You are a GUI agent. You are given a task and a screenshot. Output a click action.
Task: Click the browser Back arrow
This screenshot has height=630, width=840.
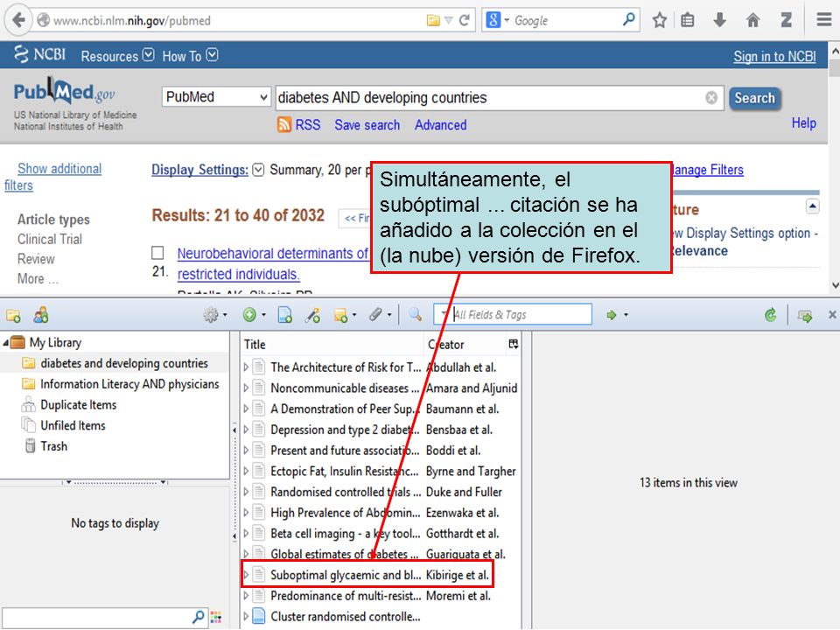18,20
